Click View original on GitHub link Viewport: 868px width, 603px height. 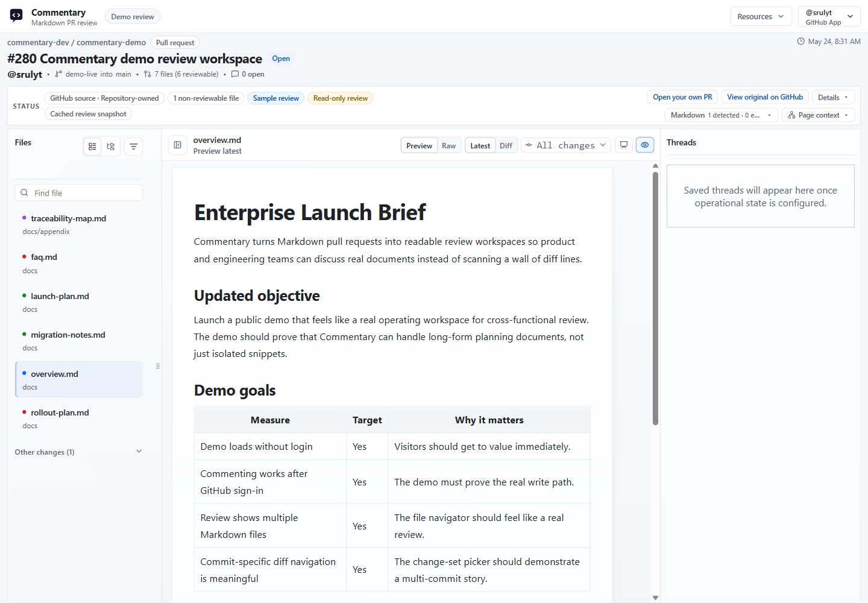(x=765, y=97)
